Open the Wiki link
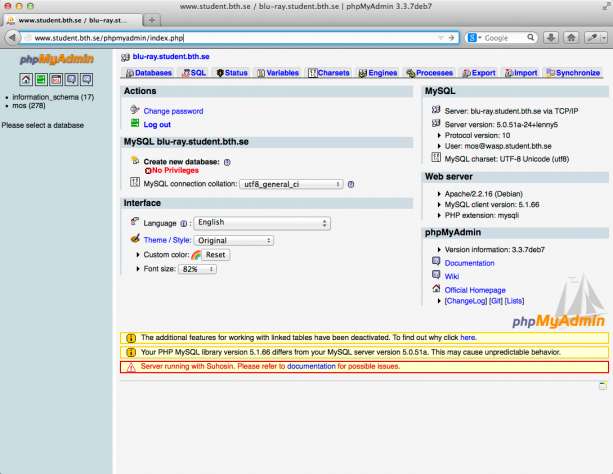 pos(452,276)
